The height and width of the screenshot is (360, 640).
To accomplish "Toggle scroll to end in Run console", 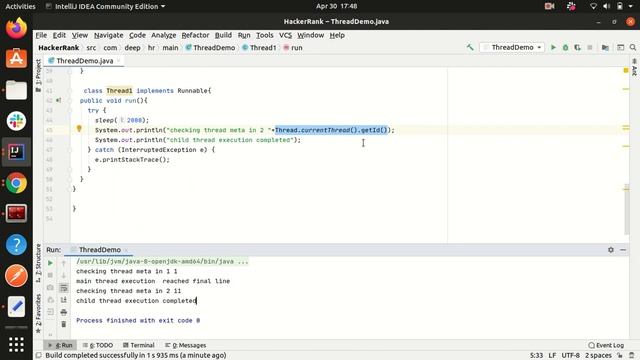I will coord(64,300).
